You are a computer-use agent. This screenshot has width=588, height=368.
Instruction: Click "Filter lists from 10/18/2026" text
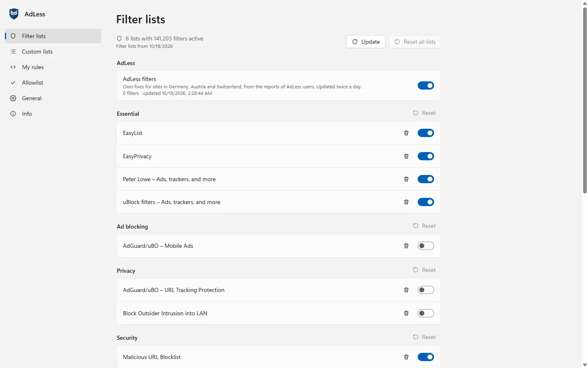click(144, 46)
